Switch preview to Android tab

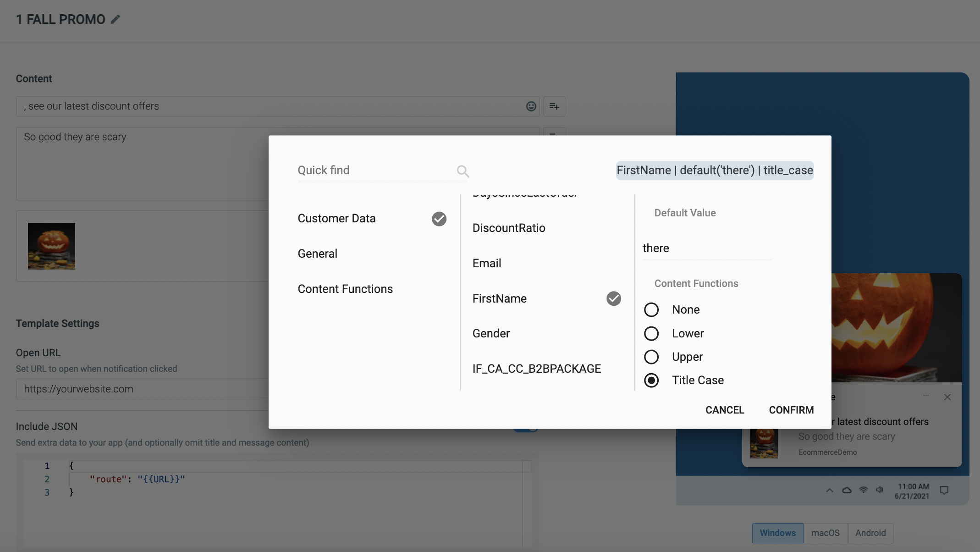coord(870,533)
